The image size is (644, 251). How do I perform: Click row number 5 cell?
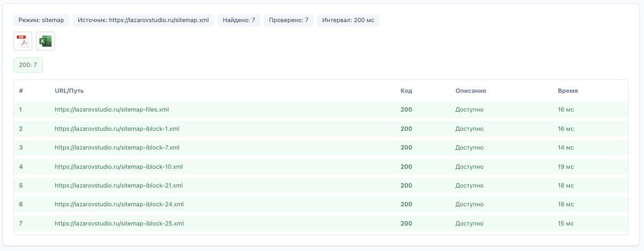pyautogui.click(x=21, y=186)
